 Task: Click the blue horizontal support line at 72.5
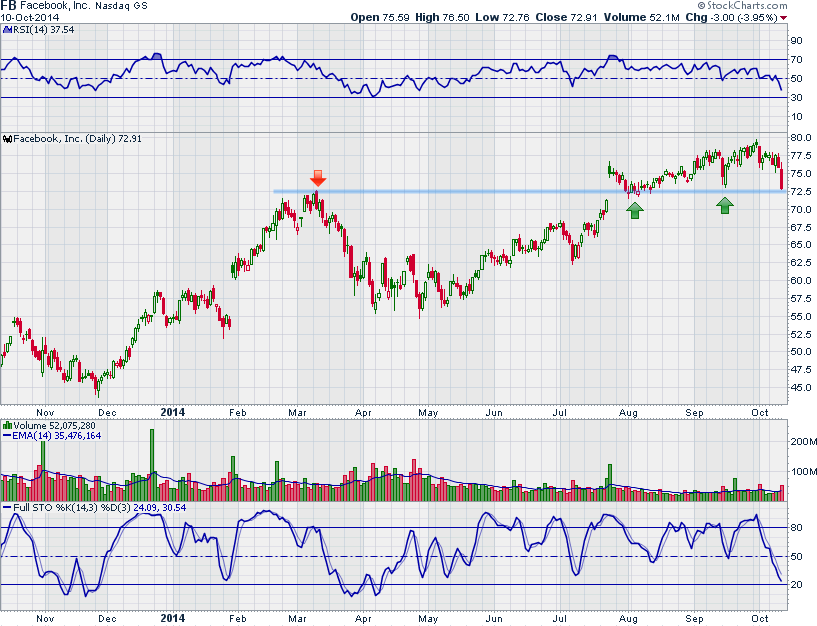pyautogui.click(x=529, y=192)
